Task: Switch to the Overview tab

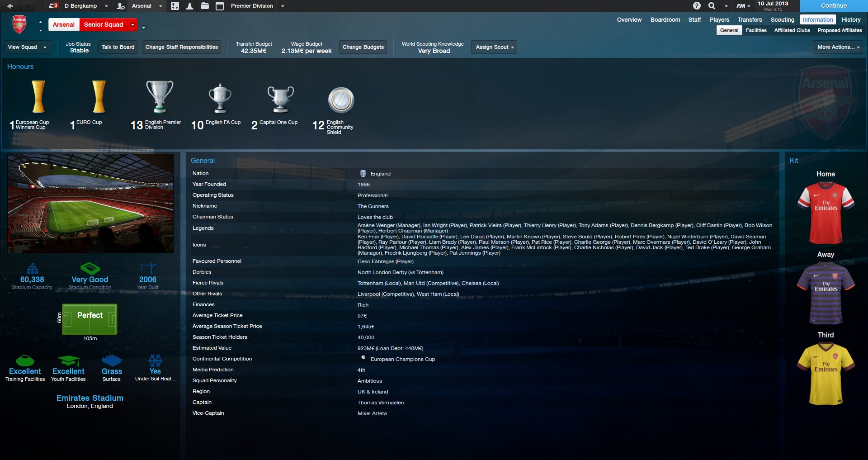Action: click(x=629, y=19)
